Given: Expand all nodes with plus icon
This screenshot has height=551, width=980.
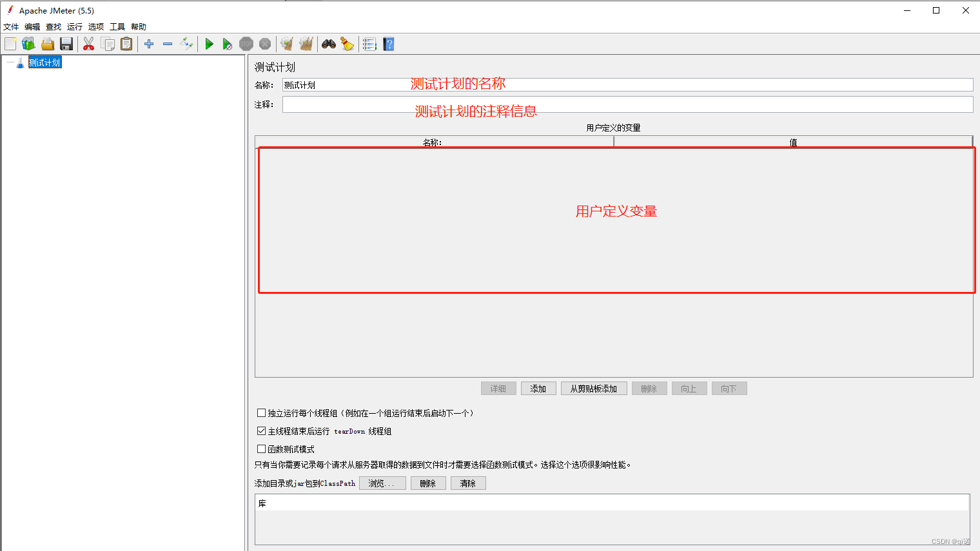Looking at the screenshot, I should pos(149,44).
